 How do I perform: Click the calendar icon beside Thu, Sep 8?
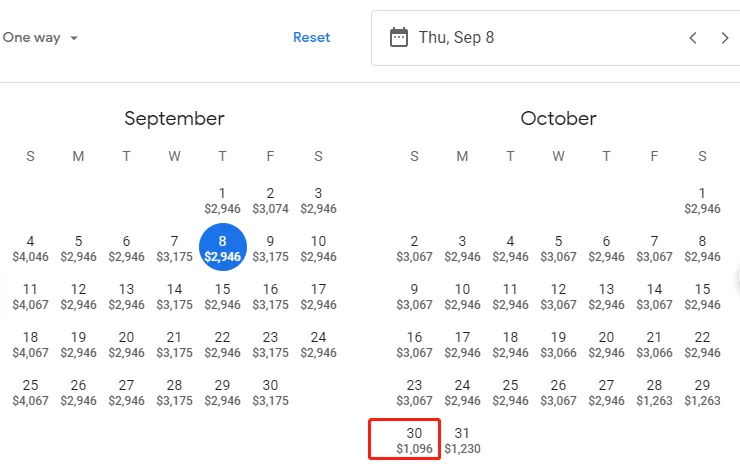[398, 37]
